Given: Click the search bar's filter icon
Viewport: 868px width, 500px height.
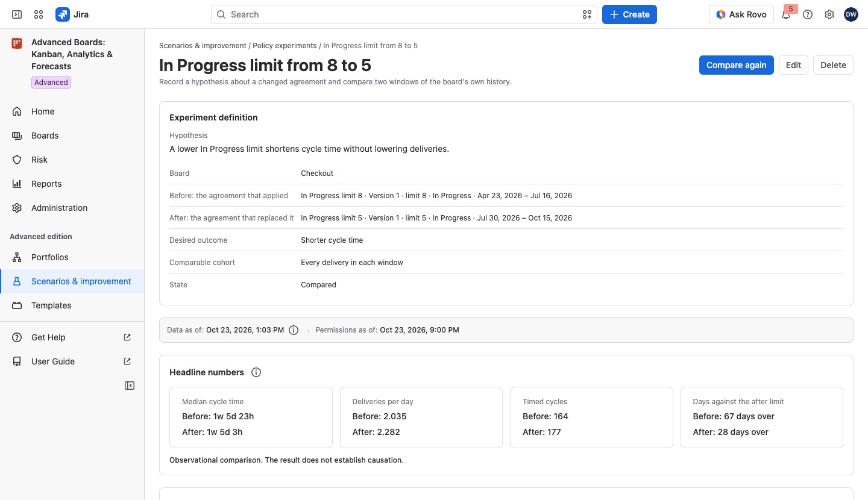Looking at the screenshot, I should (x=587, y=14).
